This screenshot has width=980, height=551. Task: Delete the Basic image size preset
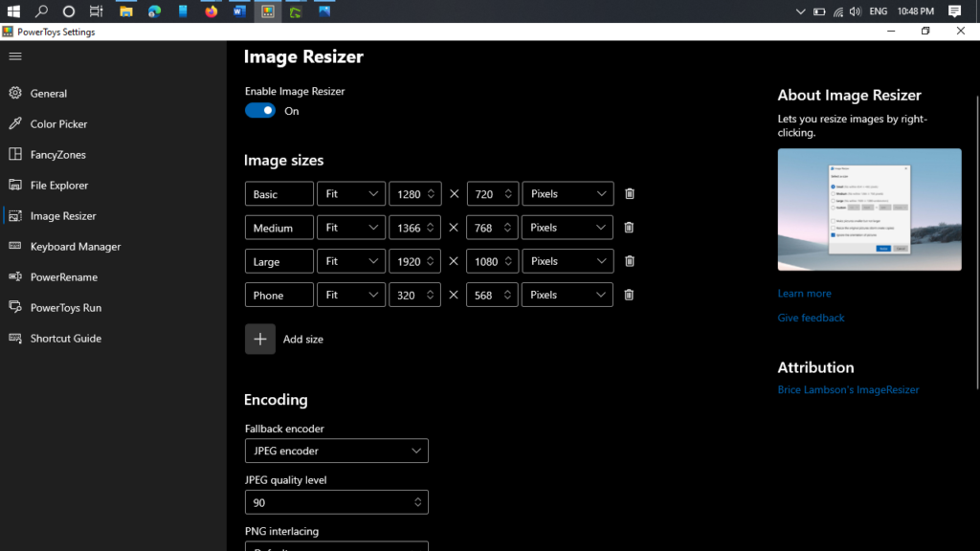point(630,193)
